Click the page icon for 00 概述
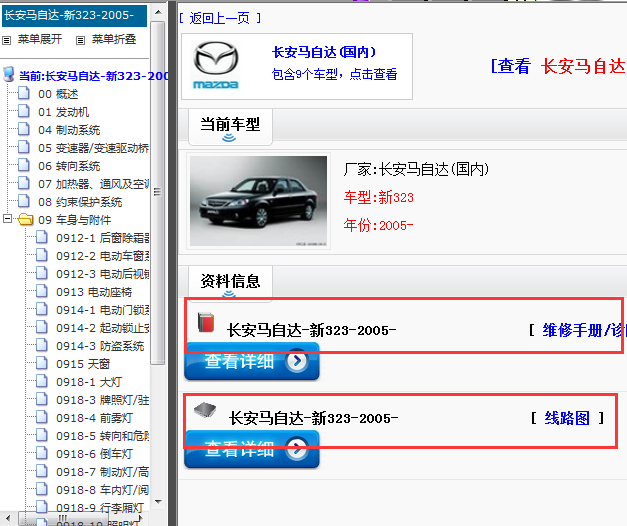This screenshot has width=627, height=526. pos(24,93)
